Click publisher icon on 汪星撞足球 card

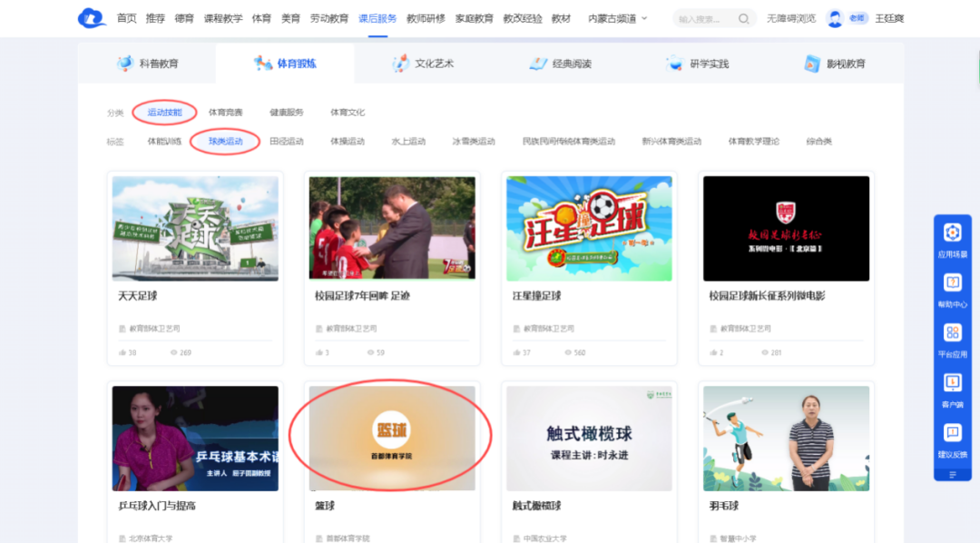coord(516,329)
